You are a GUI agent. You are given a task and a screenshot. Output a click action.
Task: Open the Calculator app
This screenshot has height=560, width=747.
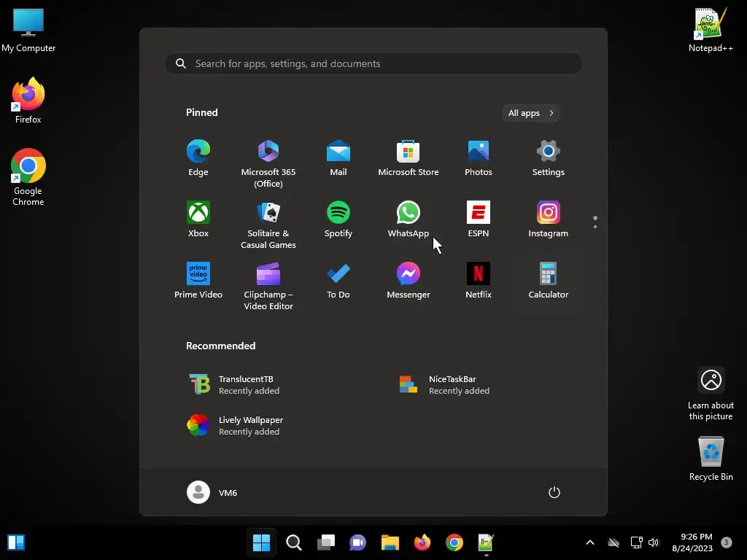[x=549, y=281]
